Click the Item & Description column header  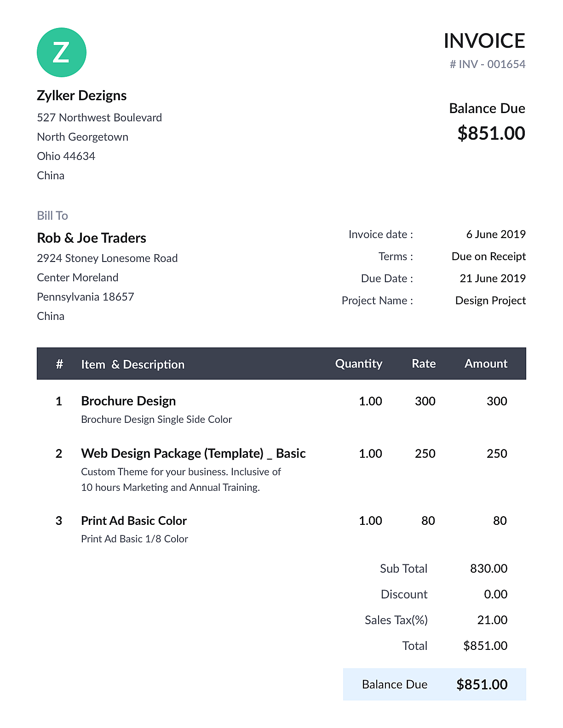(x=132, y=364)
